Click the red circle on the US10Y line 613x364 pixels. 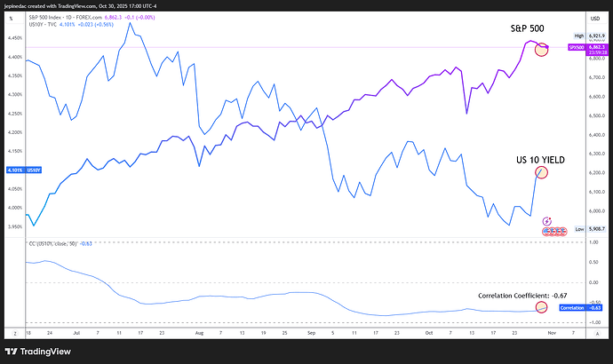(541, 171)
